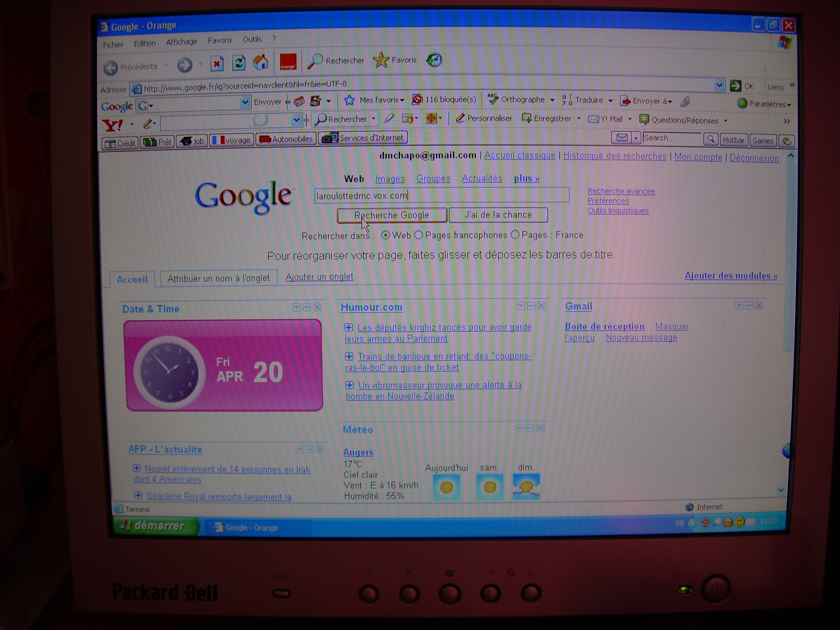The image size is (840, 630).
Task: Expand the Trains de banlieue news item
Action: coord(349,356)
